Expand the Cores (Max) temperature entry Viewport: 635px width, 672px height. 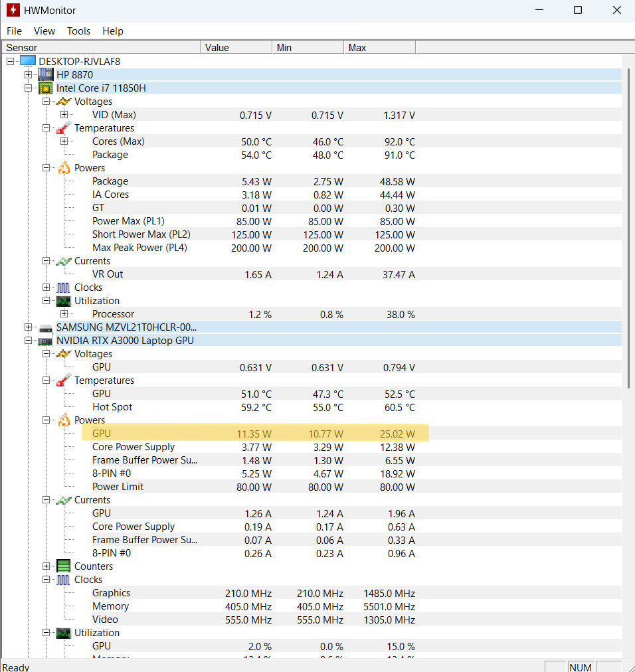[x=64, y=141]
